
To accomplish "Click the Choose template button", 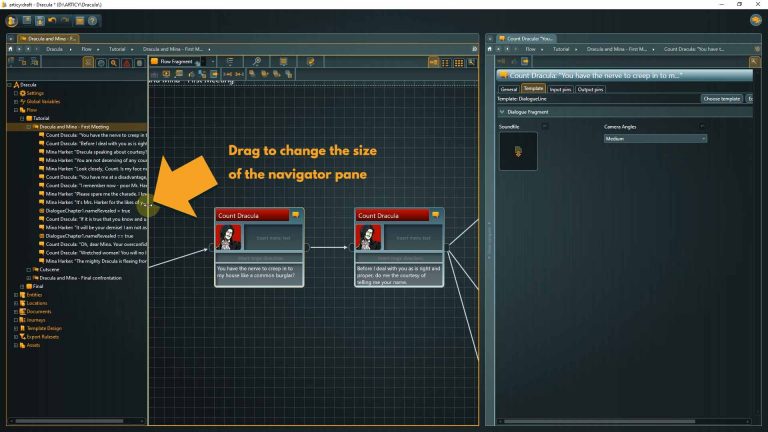I will click(x=721, y=98).
